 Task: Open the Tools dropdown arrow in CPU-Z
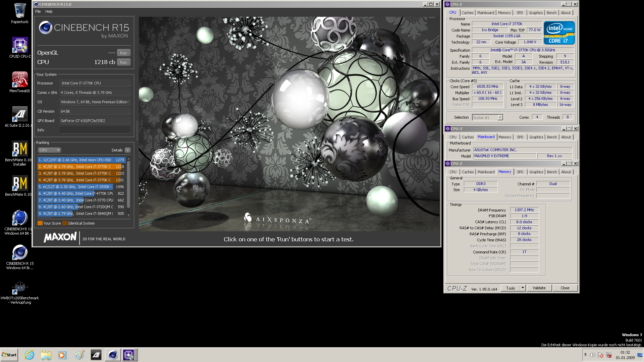tap(522, 288)
